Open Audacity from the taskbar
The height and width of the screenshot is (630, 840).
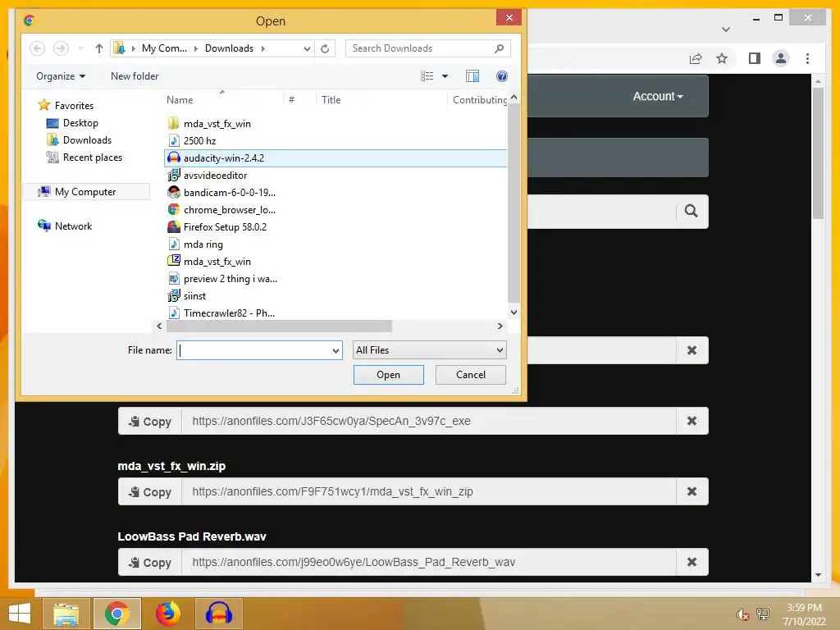218,614
